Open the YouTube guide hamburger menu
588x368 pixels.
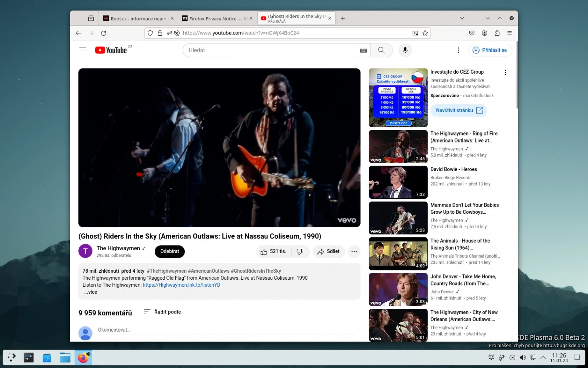[x=83, y=50]
